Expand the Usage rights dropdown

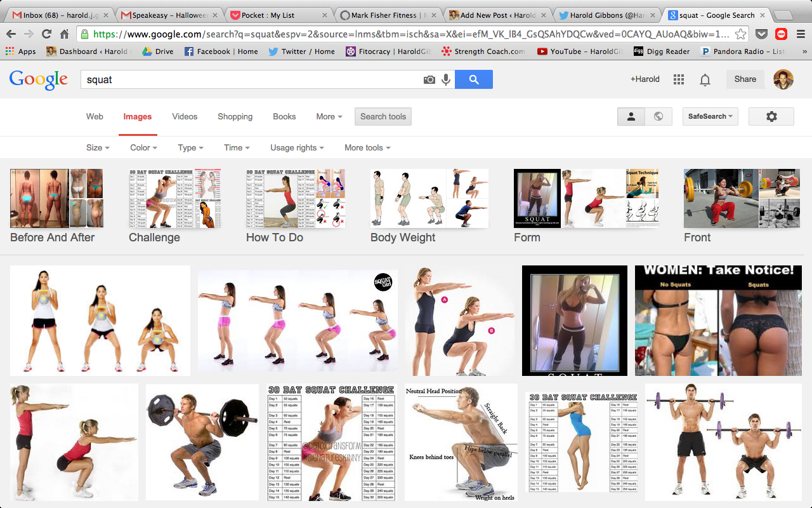pyautogui.click(x=297, y=147)
